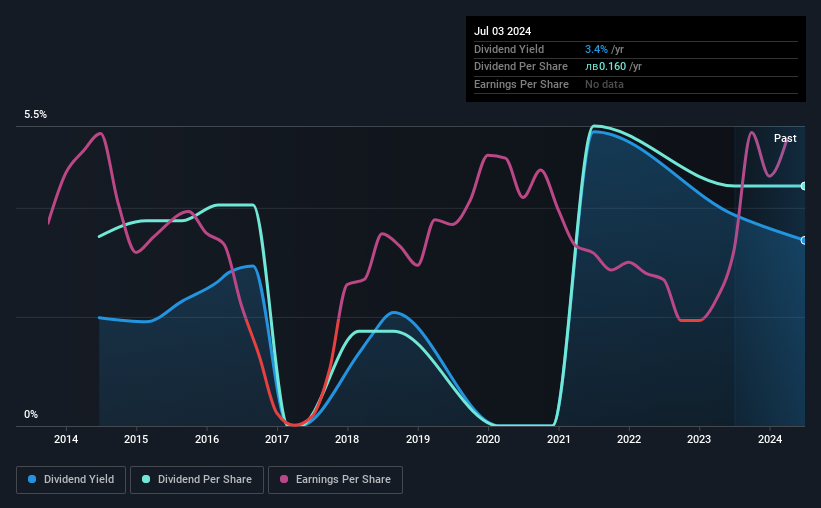Toggle the Dividend Per Share legend button

coord(197,480)
